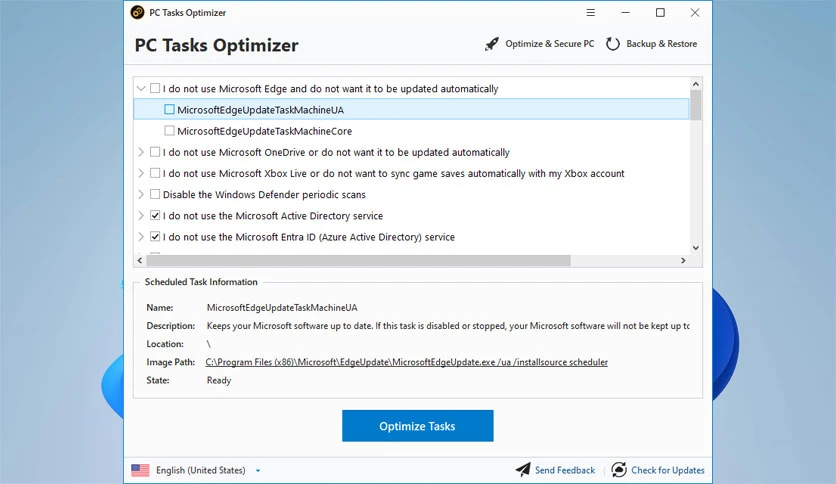836x484 pixels.
Task: Click the Description text about Microsoft software
Action: [x=448, y=326]
